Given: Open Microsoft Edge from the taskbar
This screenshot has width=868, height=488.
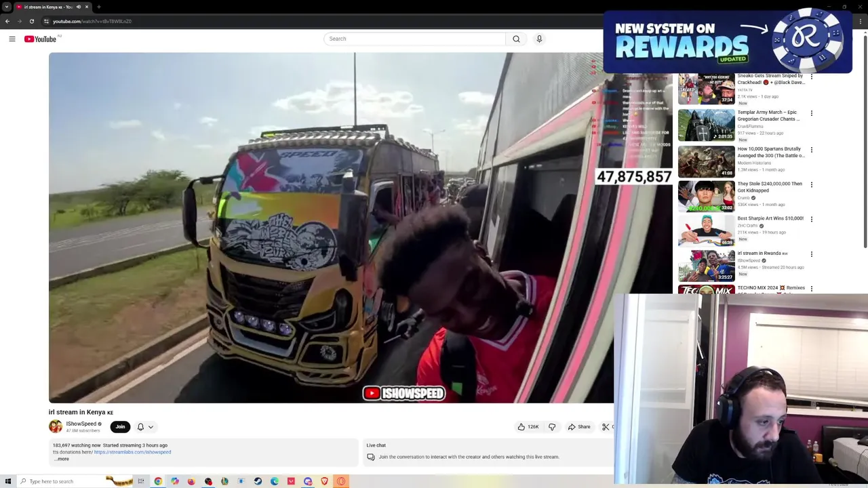Looking at the screenshot, I should [x=275, y=481].
